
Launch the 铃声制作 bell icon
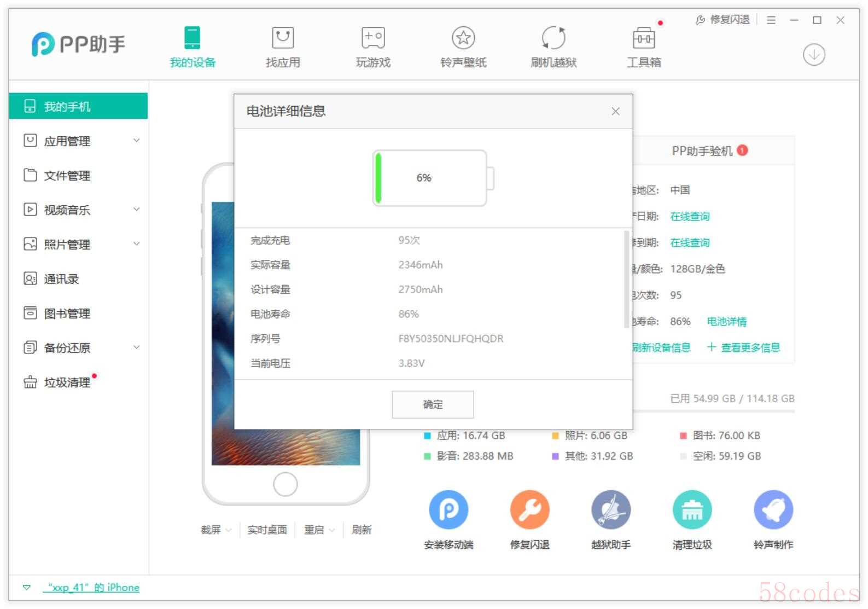[773, 509]
